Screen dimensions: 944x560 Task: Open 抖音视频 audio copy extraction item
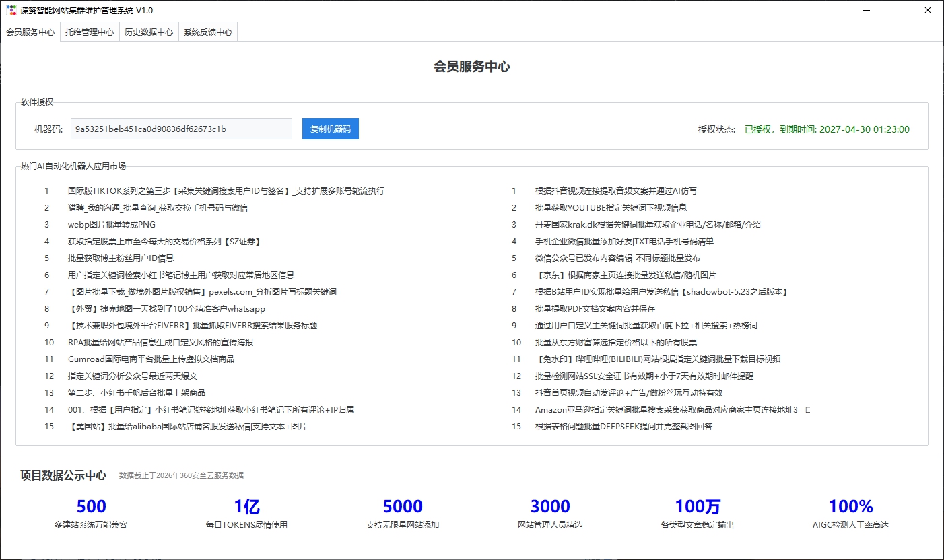point(616,191)
